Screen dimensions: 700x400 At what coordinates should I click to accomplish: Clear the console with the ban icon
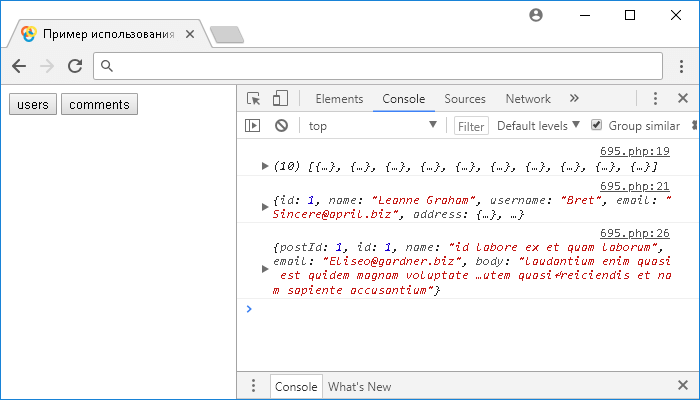pos(281,125)
